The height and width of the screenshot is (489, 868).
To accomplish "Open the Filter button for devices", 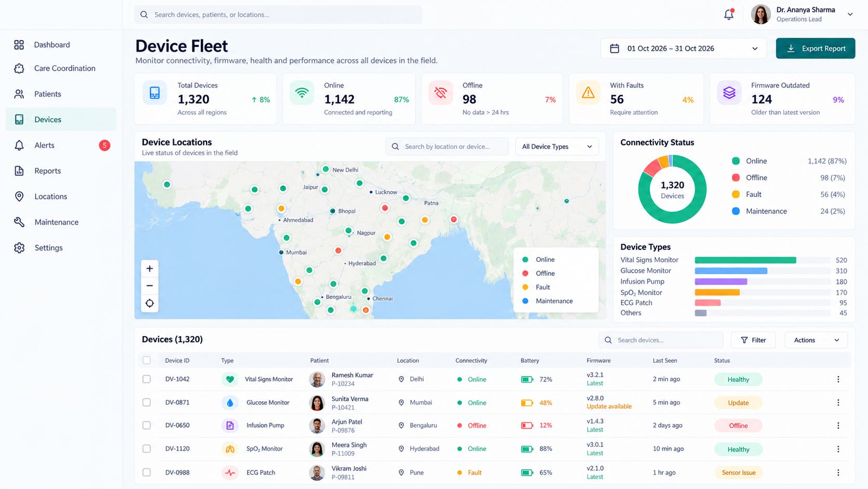I will (x=753, y=340).
